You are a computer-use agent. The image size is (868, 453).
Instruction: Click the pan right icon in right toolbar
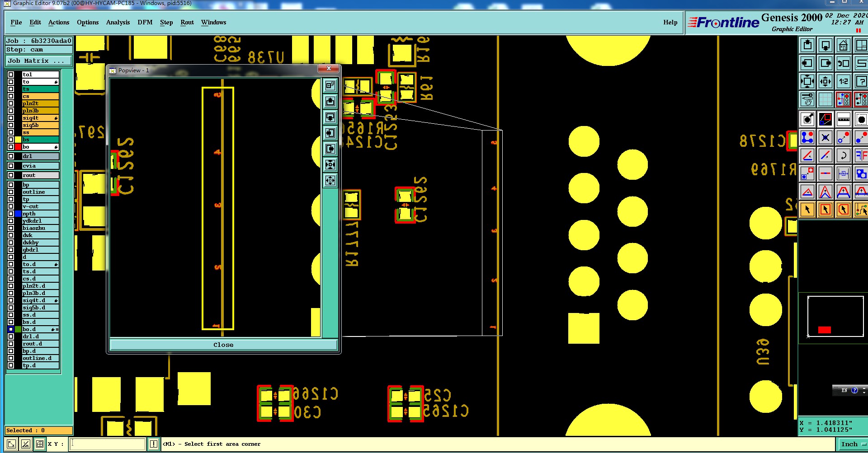point(826,63)
